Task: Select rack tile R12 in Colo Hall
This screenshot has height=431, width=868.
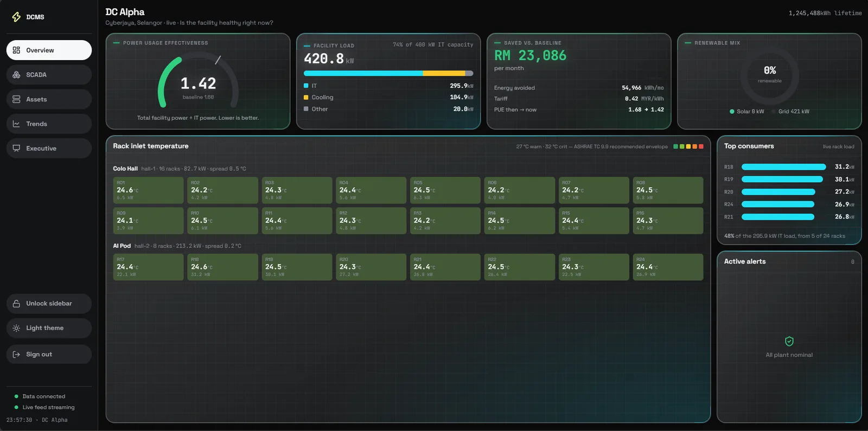Action: coord(371,221)
